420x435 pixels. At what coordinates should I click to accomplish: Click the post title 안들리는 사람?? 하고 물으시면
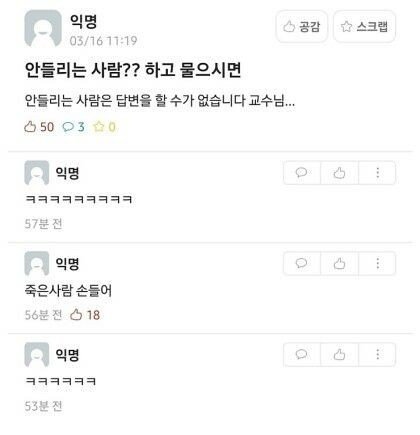[133, 69]
